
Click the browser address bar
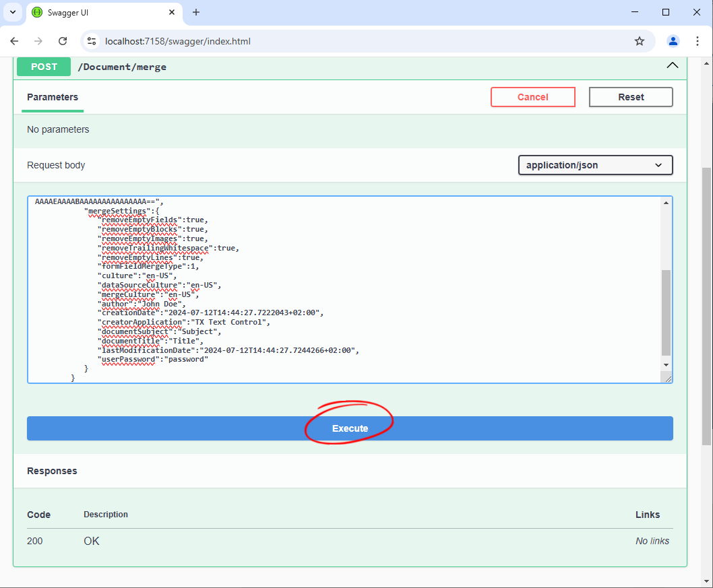click(x=270, y=41)
